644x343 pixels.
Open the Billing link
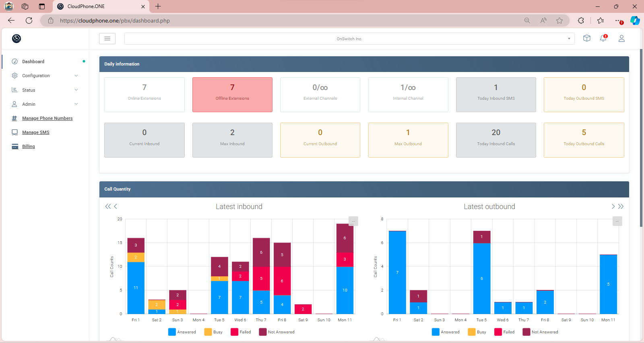28,146
